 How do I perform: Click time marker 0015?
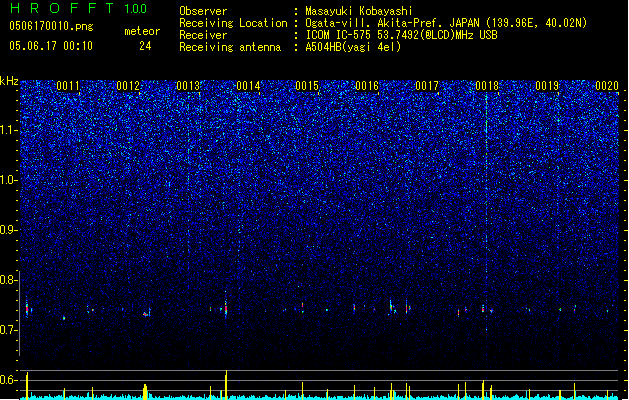click(307, 86)
